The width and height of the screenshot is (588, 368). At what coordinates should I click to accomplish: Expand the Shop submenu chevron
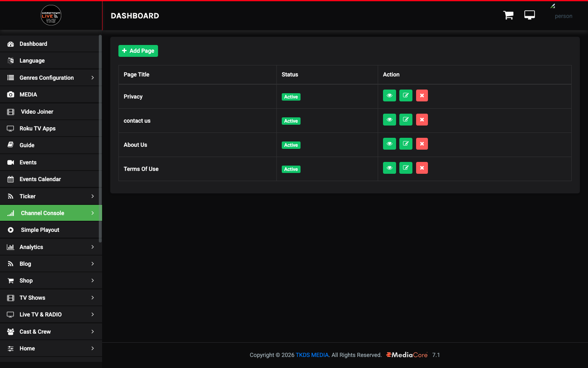pos(93,280)
